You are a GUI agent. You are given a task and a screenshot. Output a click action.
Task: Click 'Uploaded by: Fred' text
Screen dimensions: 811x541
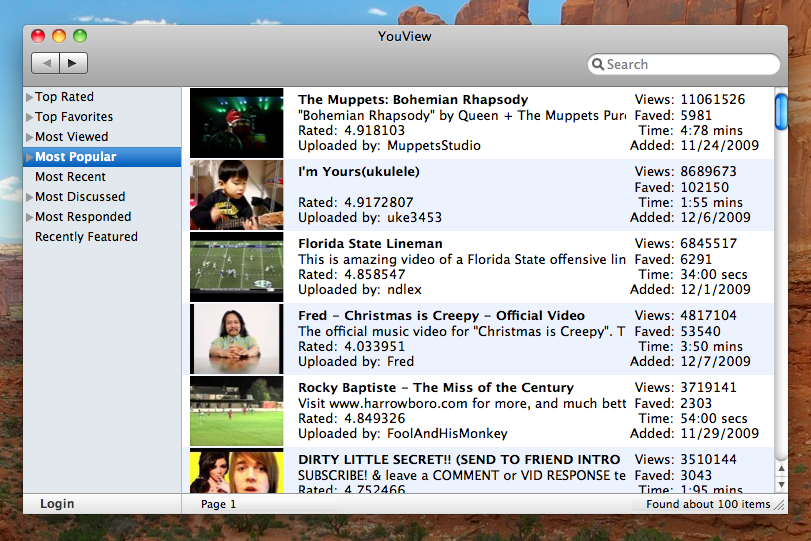click(x=356, y=361)
